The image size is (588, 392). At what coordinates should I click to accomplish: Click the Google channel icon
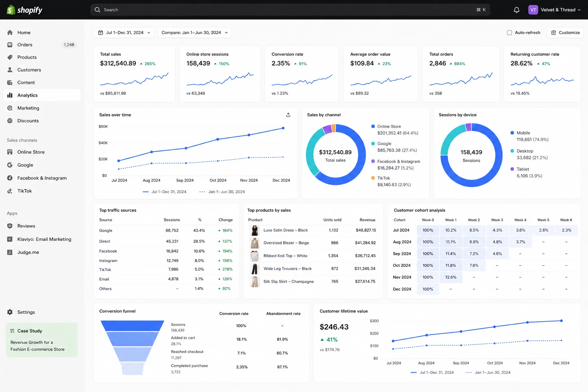tap(10, 165)
